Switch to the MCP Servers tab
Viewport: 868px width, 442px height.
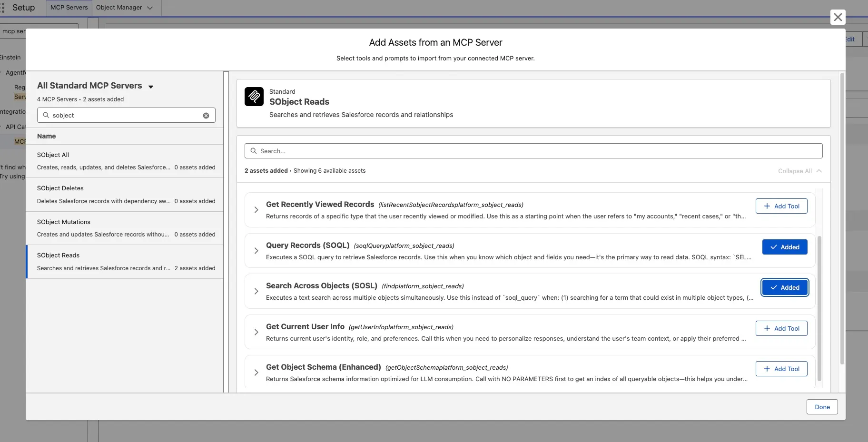pos(69,8)
